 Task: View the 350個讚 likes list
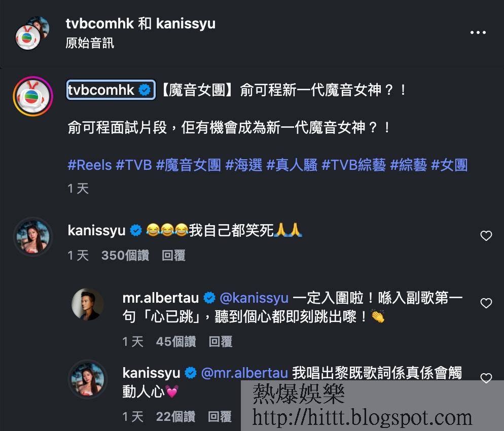[x=125, y=256]
